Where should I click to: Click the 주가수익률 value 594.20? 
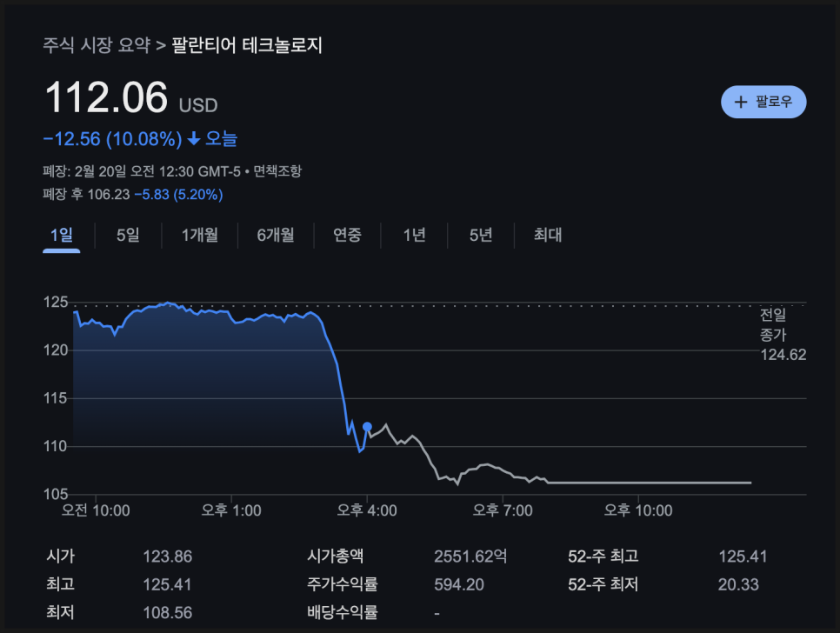coord(459,584)
